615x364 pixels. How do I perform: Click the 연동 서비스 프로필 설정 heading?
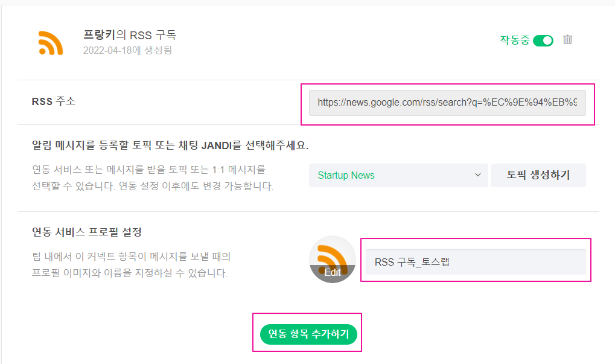(86, 232)
